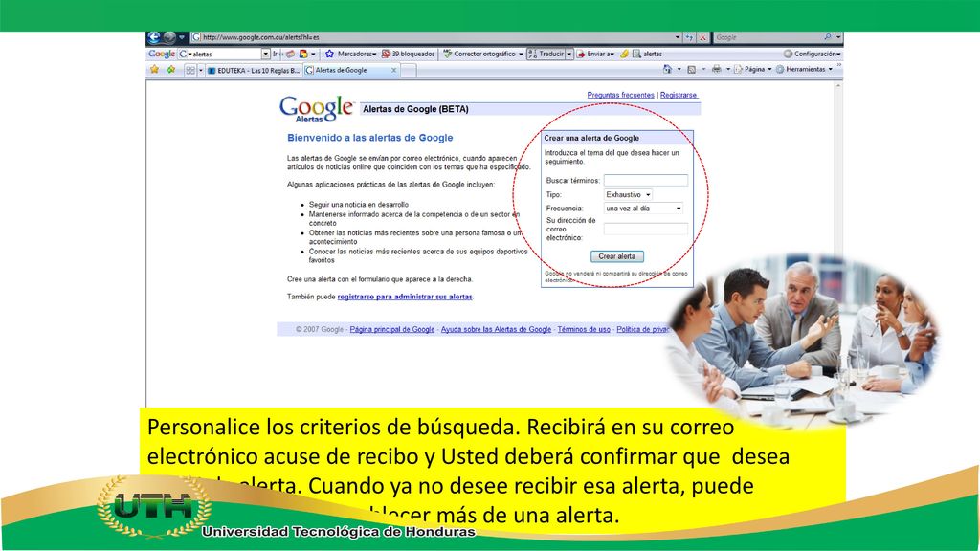This screenshot has width=980, height=551.
Task: Click the Quick Tabs grid icon
Action: [190, 71]
